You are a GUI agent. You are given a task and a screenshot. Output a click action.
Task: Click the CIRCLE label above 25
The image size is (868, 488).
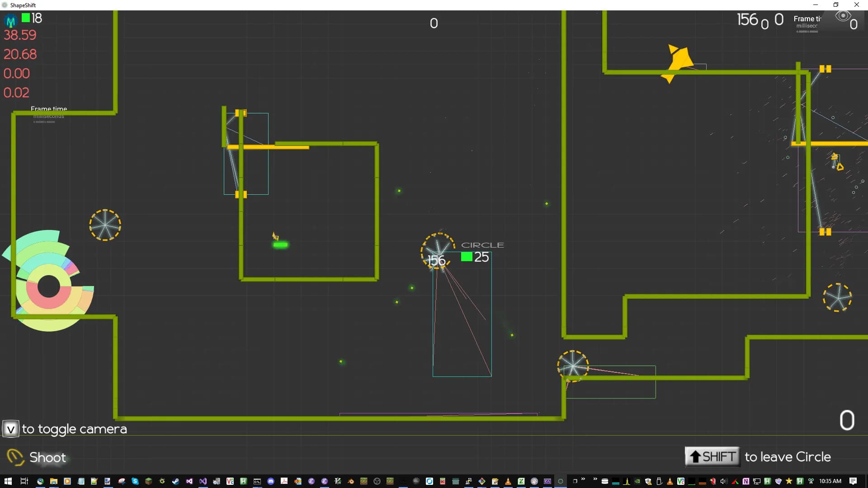pos(482,245)
